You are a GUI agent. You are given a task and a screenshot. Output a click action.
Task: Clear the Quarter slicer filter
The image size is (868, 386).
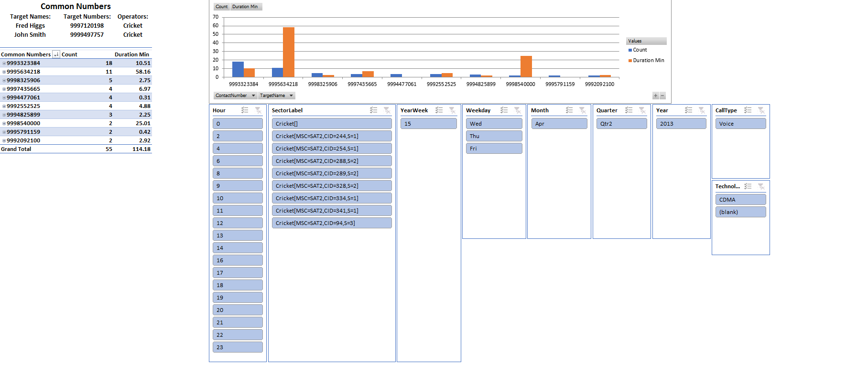642,110
